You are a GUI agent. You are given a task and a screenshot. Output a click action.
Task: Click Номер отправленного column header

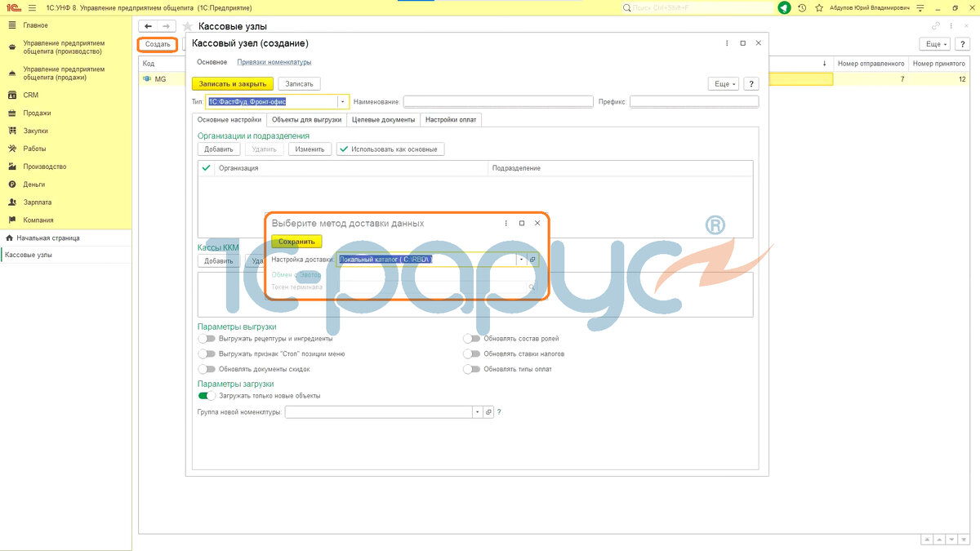coord(871,64)
